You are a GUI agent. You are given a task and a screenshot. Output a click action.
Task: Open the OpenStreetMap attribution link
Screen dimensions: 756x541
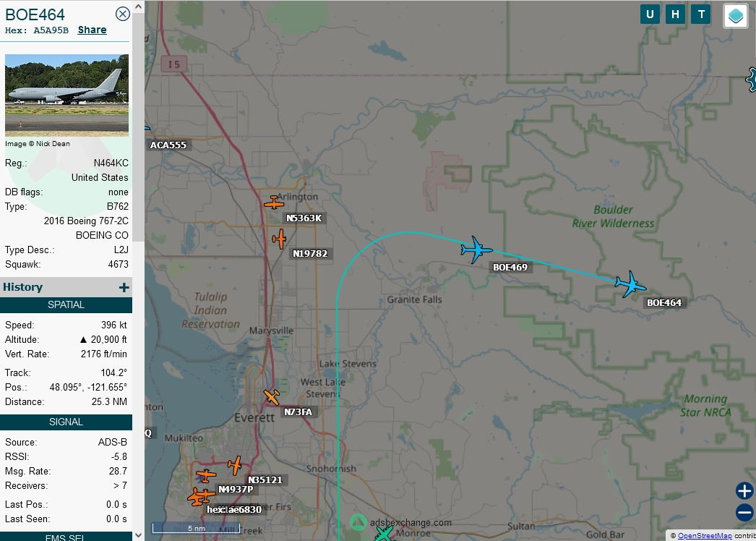(705, 536)
